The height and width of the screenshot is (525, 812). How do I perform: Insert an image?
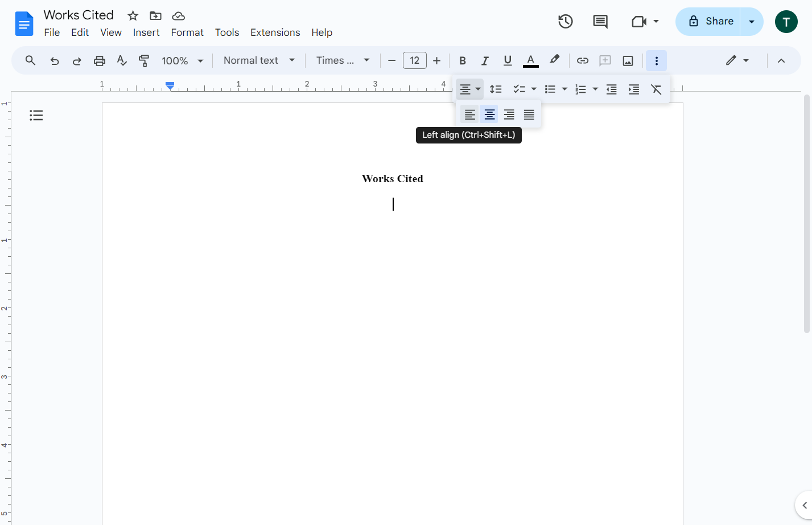coord(628,61)
